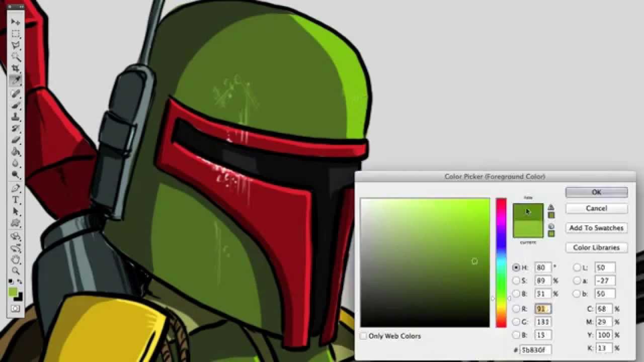This screenshot has width=644, height=362.
Task: Open the Color Libraries dialog
Action: 596,247
